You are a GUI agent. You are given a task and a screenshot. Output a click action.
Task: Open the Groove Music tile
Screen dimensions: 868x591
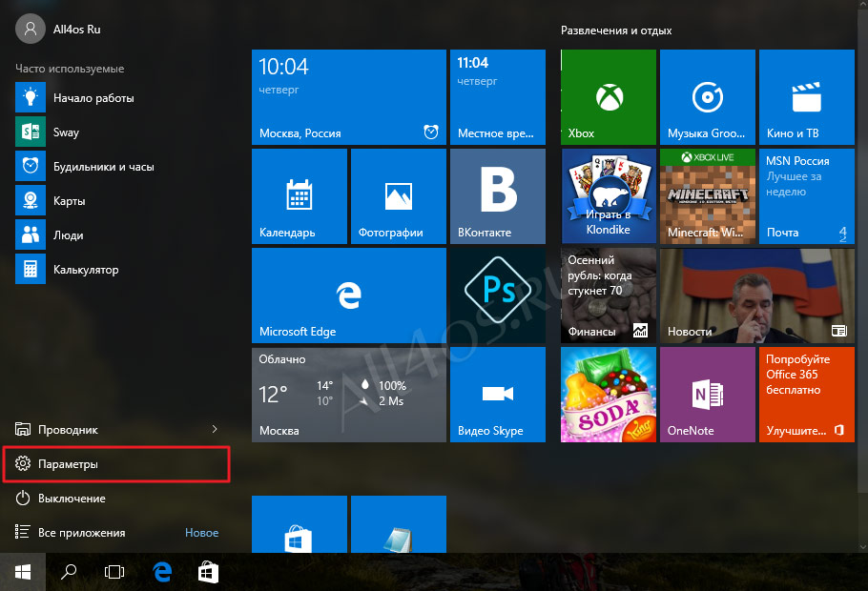coord(708,97)
